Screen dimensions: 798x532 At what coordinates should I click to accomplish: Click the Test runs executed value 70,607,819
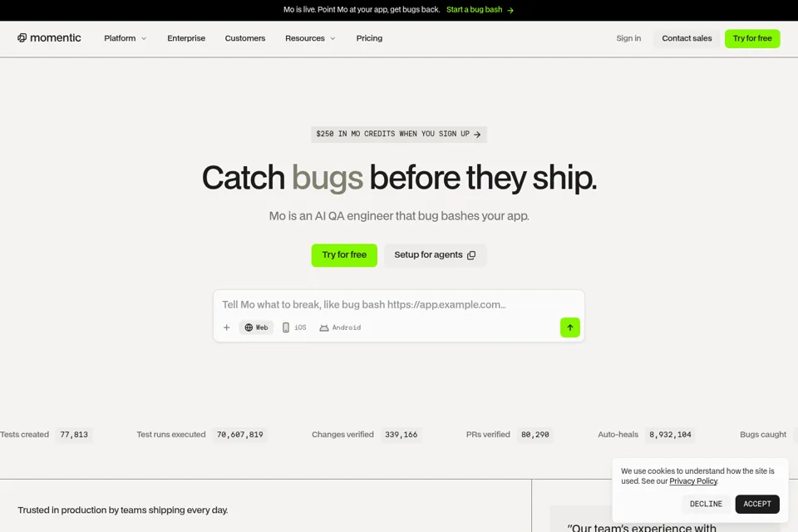tap(239, 435)
